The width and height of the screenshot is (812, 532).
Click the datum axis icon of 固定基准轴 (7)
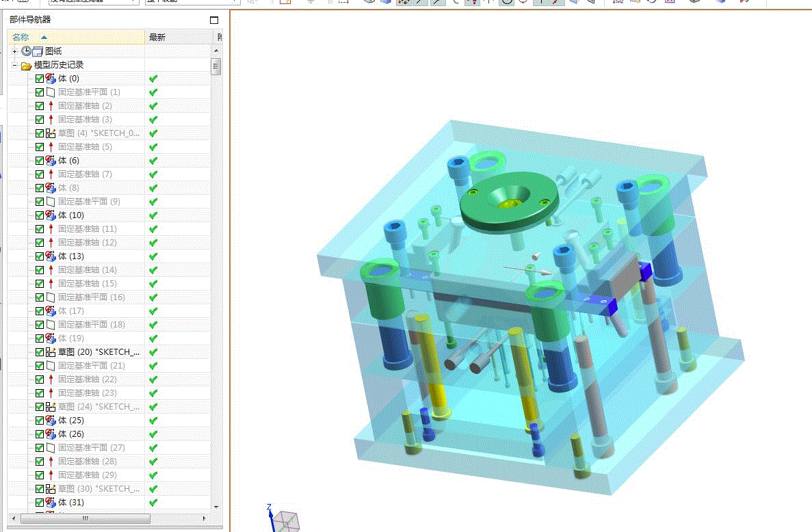(x=50, y=174)
